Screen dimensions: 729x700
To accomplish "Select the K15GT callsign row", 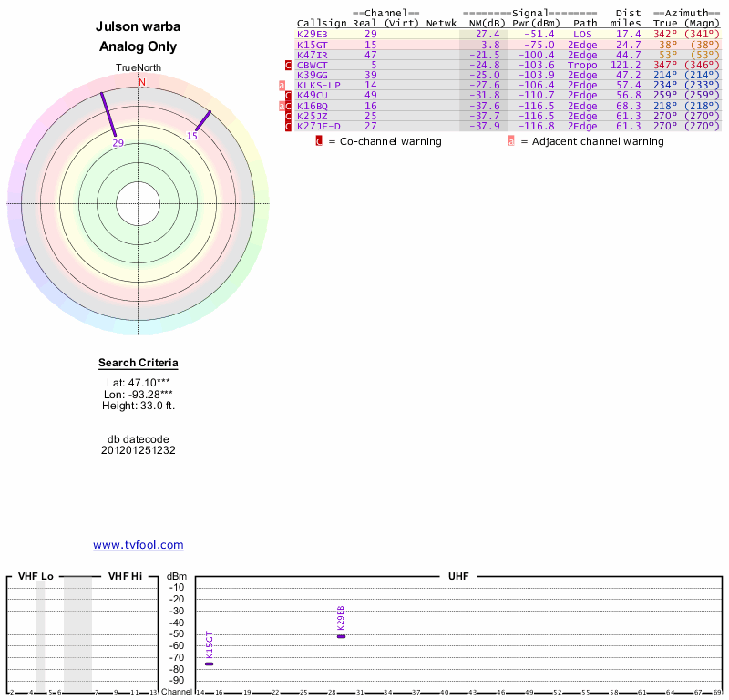I will point(313,45).
